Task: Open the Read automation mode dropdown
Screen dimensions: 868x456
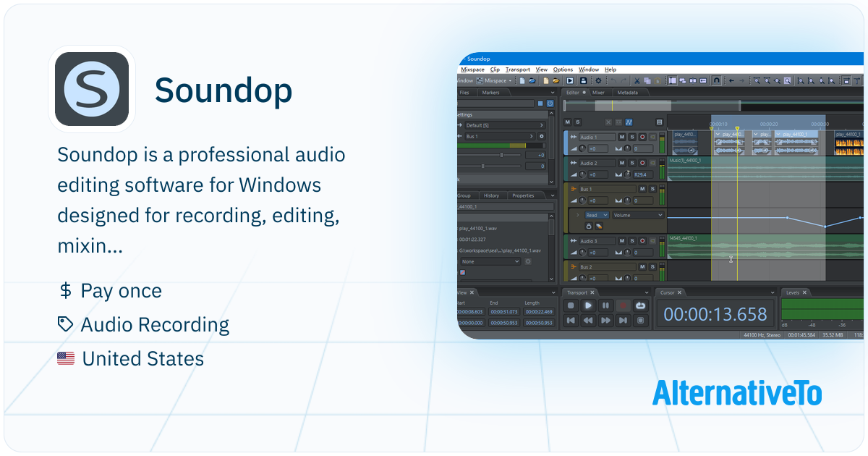Action: click(x=597, y=215)
